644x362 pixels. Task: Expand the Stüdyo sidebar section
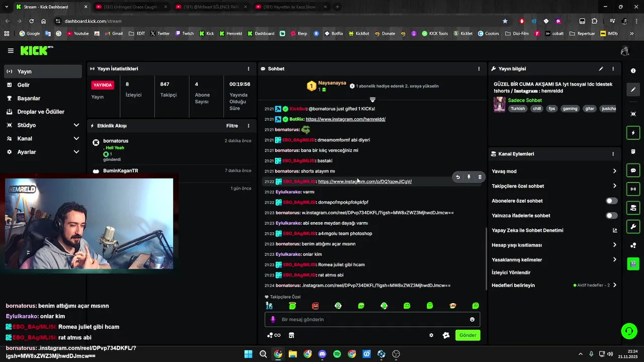coord(76,125)
